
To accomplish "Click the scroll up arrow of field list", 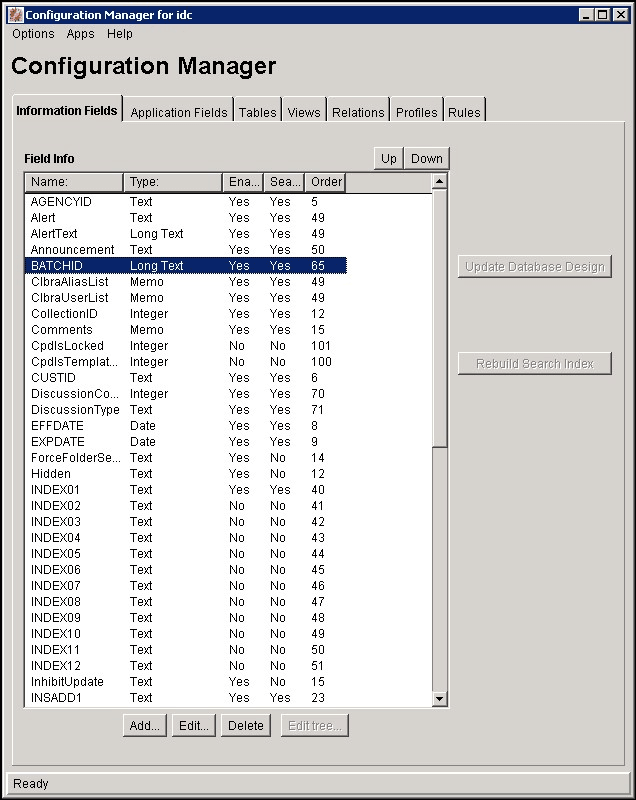I will [x=440, y=181].
